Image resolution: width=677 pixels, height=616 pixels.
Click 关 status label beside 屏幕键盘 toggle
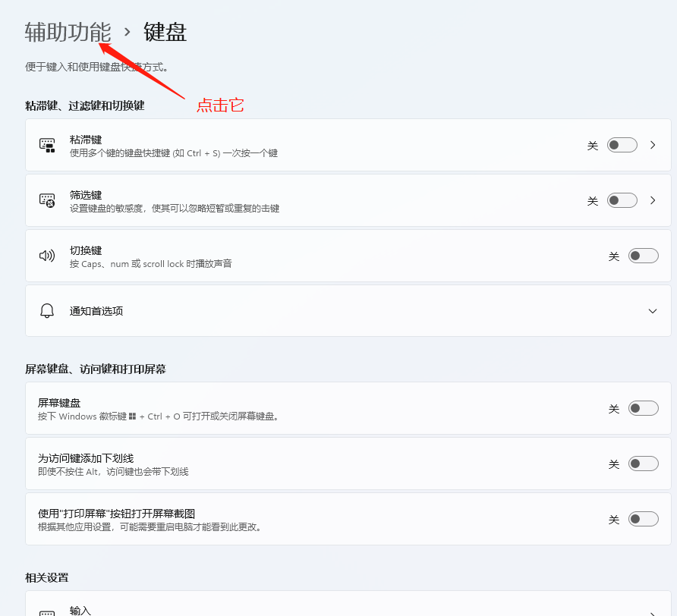tap(614, 408)
